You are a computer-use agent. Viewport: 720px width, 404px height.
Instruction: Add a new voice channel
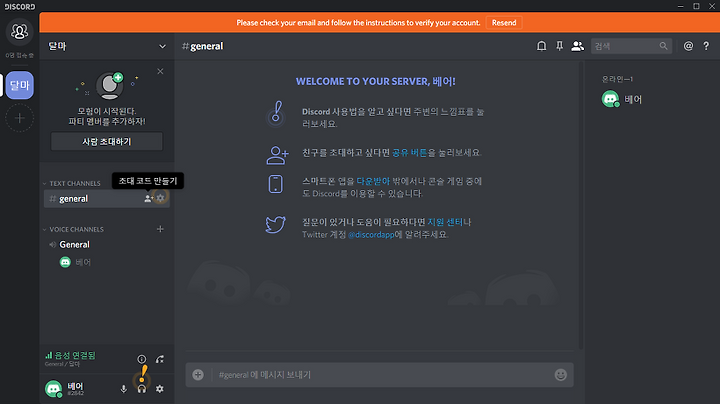click(x=160, y=229)
